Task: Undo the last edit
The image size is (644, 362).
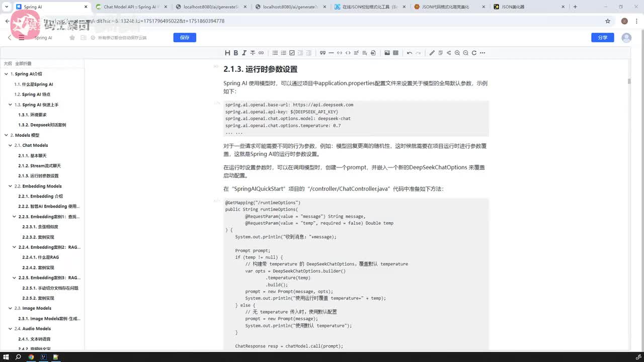Action: point(410,53)
